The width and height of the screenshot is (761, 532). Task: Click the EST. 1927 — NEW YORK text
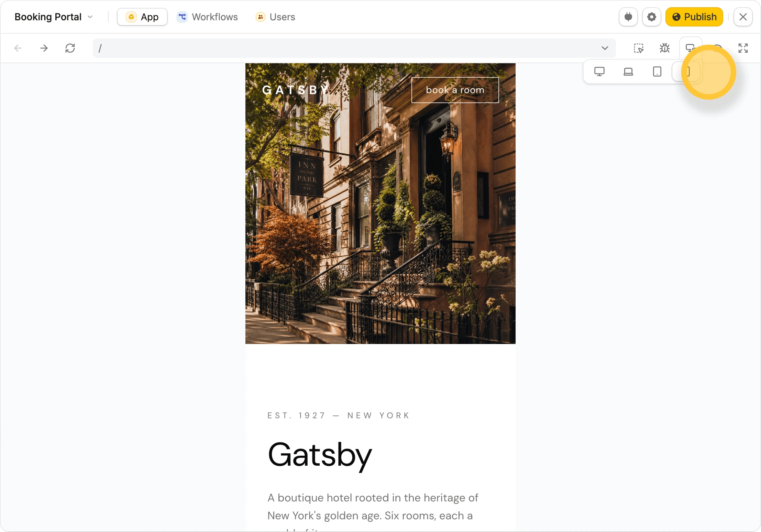point(339,415)
